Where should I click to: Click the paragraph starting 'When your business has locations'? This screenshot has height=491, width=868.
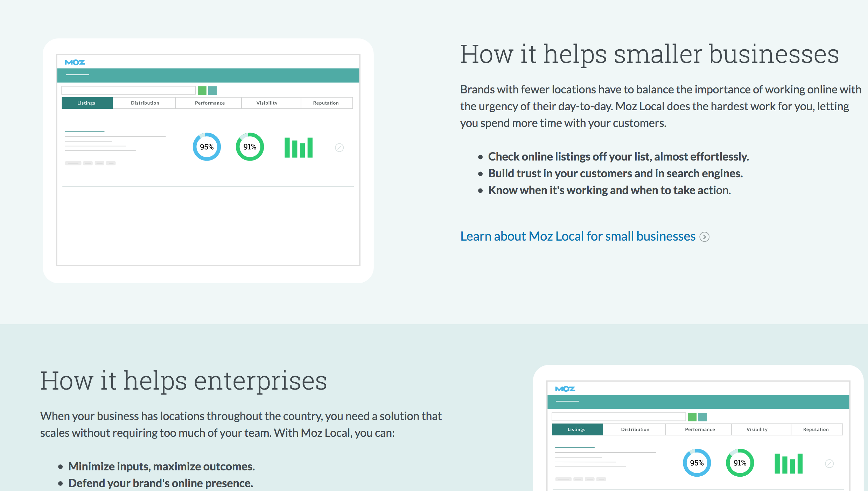241,425
